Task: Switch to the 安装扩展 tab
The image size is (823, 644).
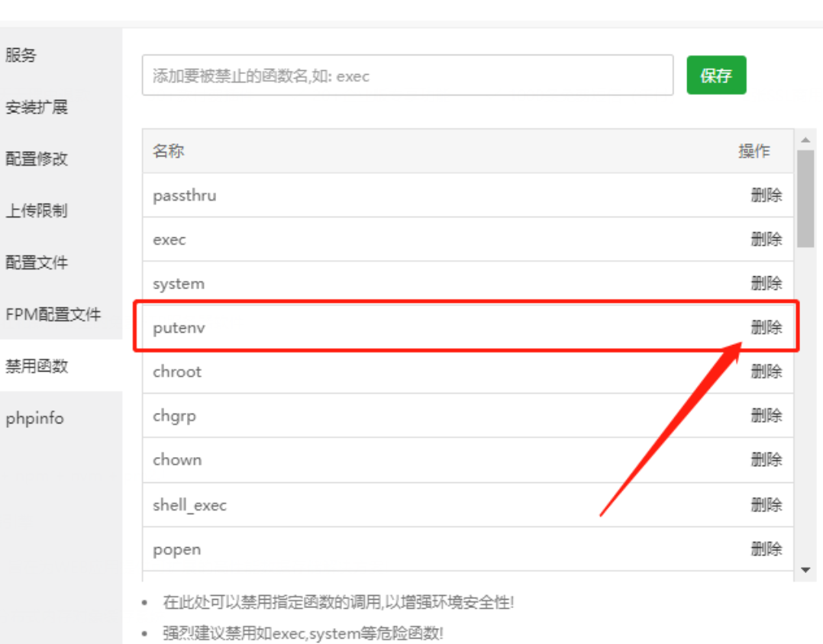Action: (x=37, y=107)
